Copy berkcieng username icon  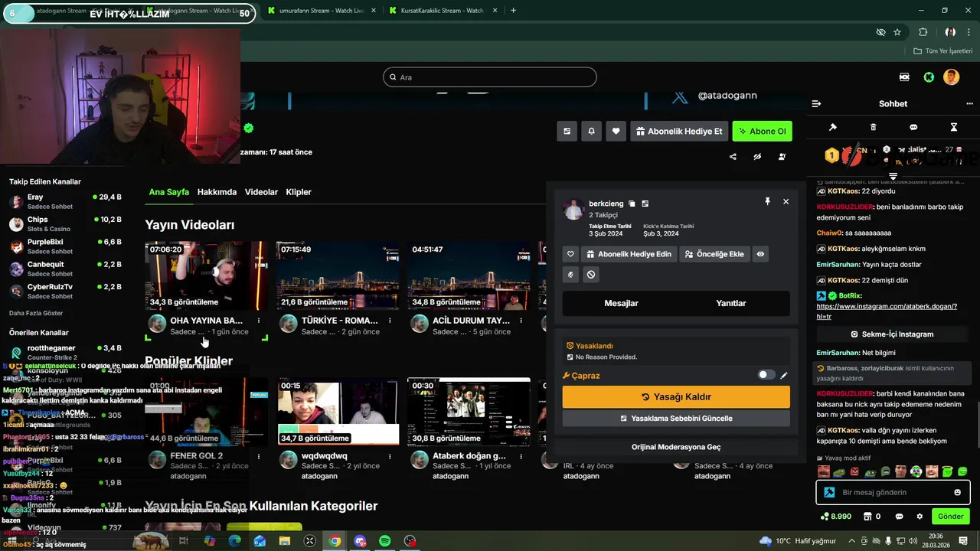coord(632,204)
